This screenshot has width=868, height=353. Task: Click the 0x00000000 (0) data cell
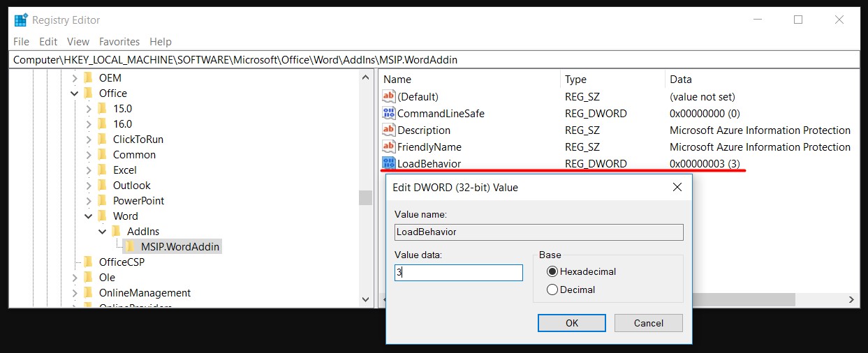(x=705, y=114)
